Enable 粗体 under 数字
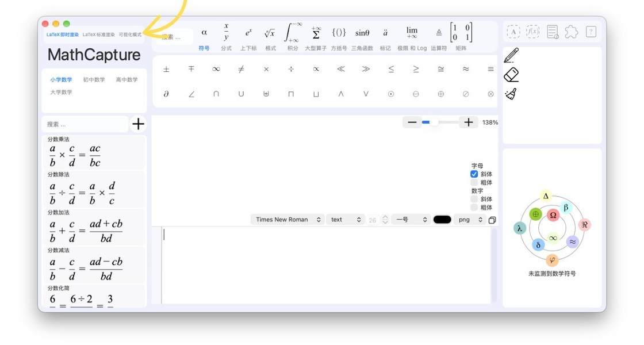Viewport: 644px width, 345px height. [474, 208]
